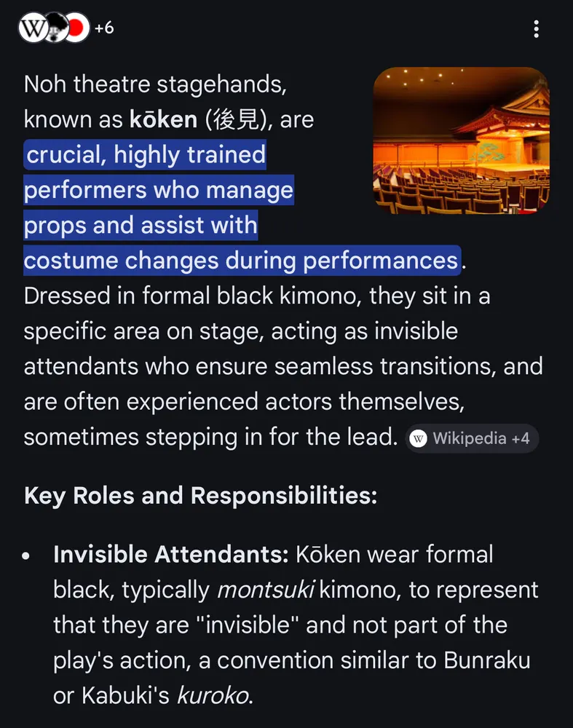Click highlighted line "props and assist with"
The width and height of the screenshot is (573, 728).
[141, 225]
